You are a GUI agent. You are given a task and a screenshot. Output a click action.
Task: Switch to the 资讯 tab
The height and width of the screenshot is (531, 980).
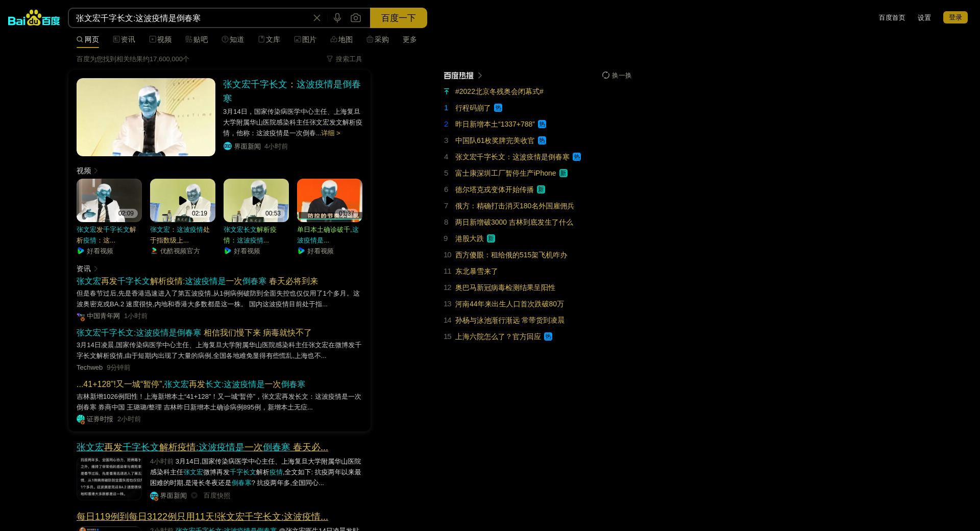[124, 39]
